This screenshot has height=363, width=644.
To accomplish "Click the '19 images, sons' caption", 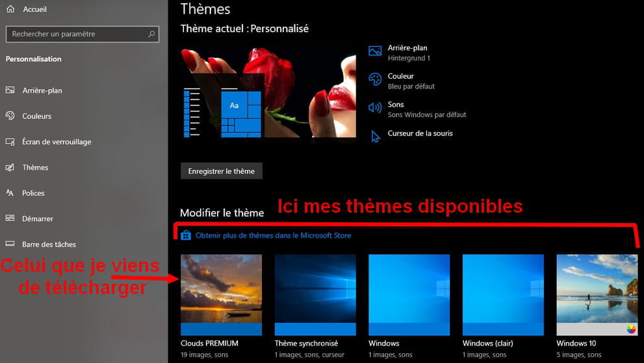I will tap(205, 355).
